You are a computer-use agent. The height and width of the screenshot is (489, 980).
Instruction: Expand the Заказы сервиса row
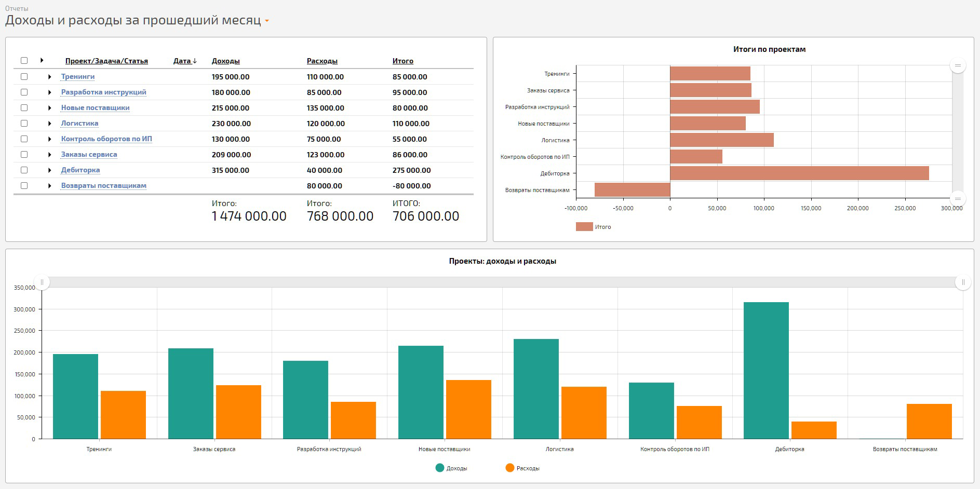(x=49, y=155)
